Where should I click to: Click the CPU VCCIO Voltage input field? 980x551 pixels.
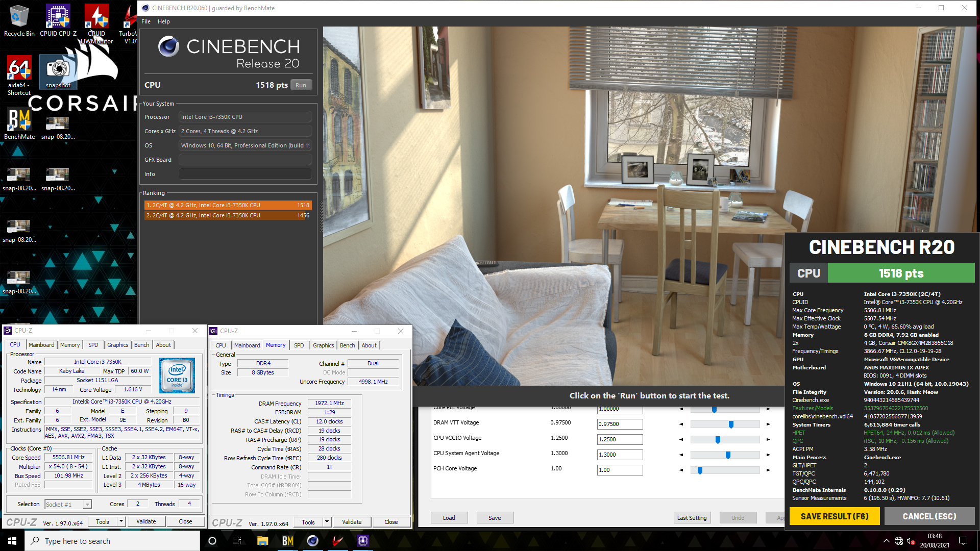[x=620, y=439]
